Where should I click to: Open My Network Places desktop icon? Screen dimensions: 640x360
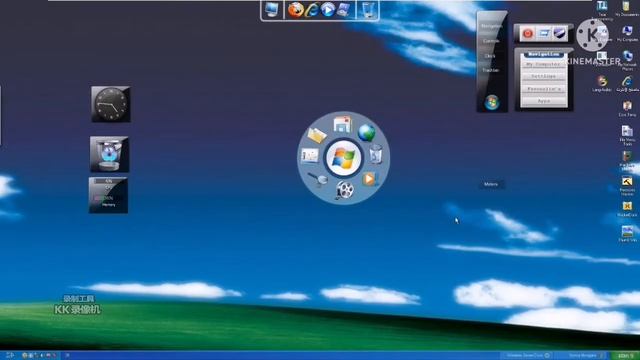point(627,60)
